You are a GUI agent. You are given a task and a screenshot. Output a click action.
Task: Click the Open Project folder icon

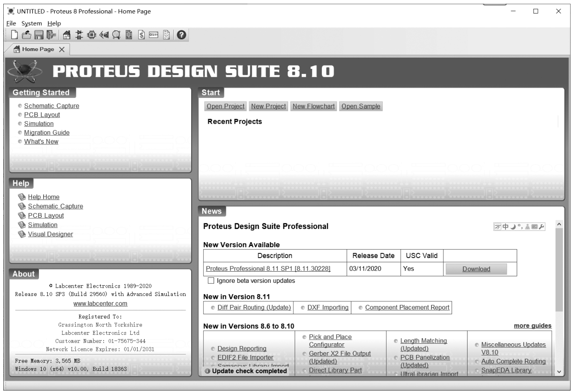pos(27,35)
